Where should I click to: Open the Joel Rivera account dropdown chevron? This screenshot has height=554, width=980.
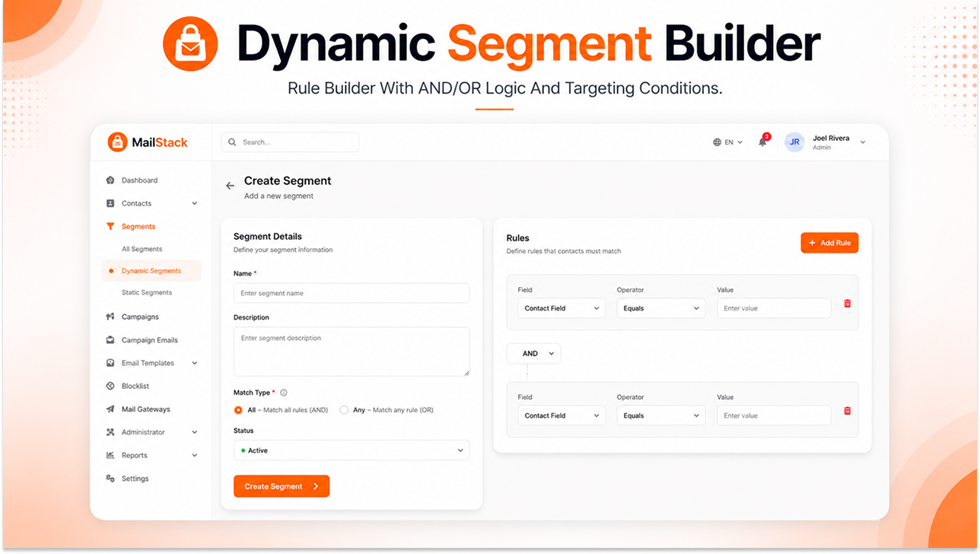click(863, 142)
